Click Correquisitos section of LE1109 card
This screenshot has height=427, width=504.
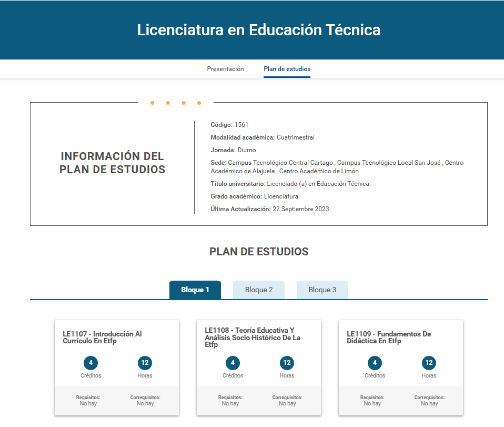(429, 401)
